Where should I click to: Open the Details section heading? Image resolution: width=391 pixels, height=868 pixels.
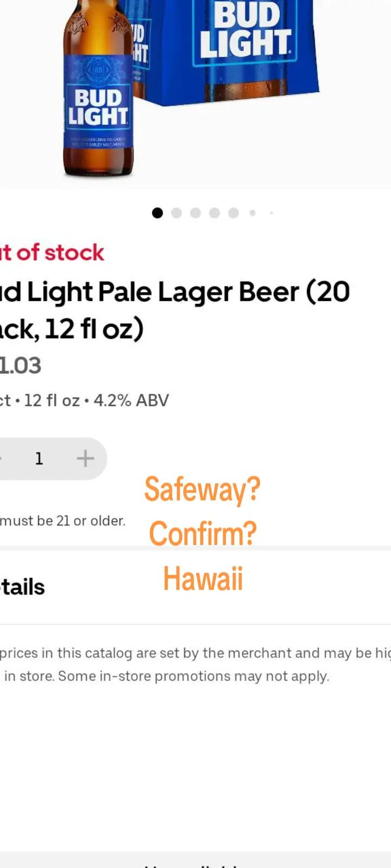[22, 587]
